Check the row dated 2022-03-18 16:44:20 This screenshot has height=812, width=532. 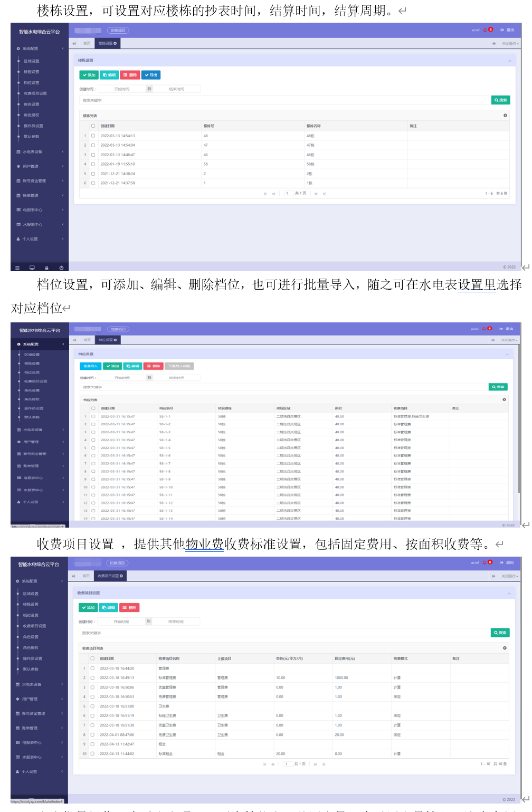point(92,668)
